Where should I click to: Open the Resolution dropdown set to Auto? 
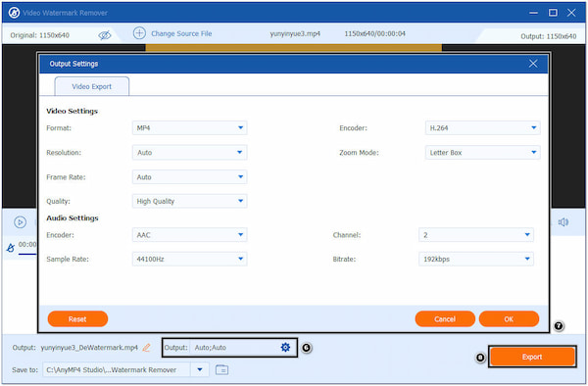pyautogui.click(x=190, y=153)
